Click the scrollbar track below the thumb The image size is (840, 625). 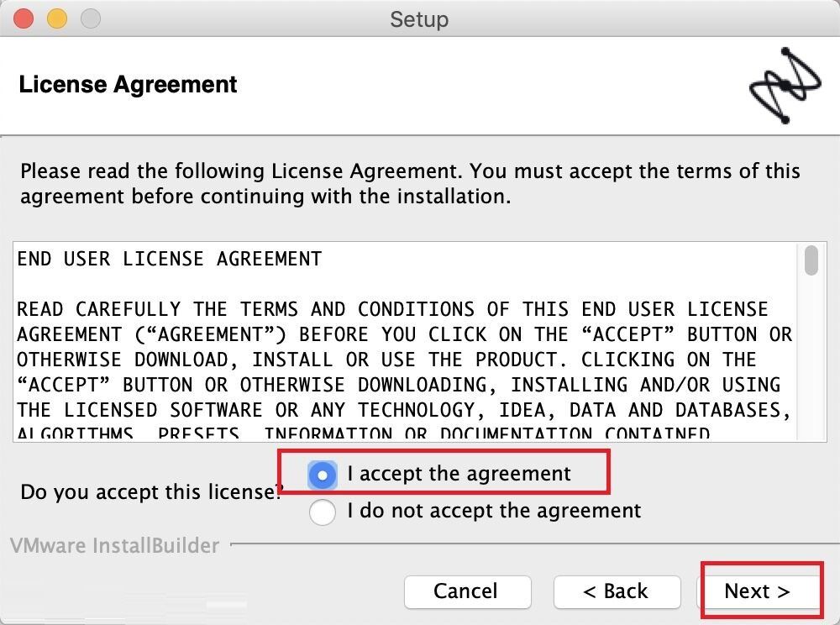(811, 359)
